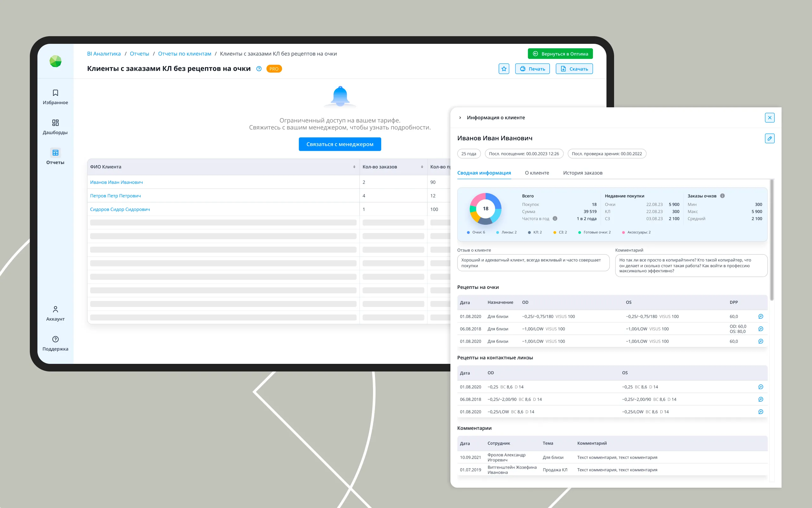Open Отчеты по клиентам breadcrumb link

[185, 54]
